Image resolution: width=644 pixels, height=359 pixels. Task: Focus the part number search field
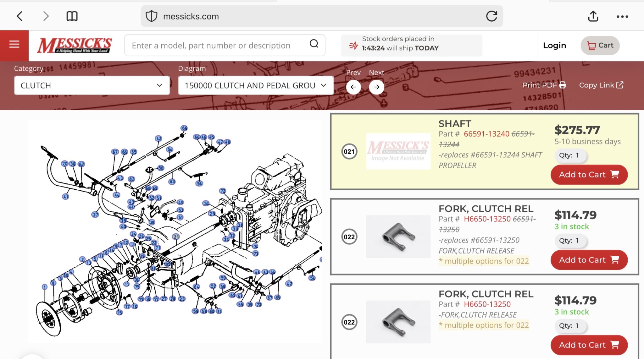(x=217, y=46)
